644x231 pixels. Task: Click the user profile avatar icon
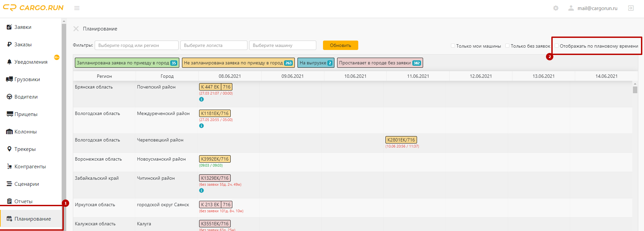(571, 8)
